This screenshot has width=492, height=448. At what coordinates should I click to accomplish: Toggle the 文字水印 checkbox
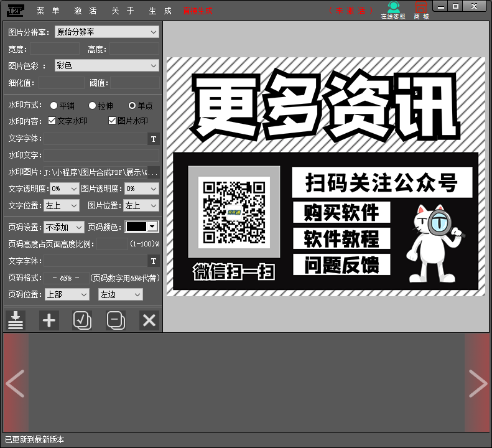[x=52, y=121]
